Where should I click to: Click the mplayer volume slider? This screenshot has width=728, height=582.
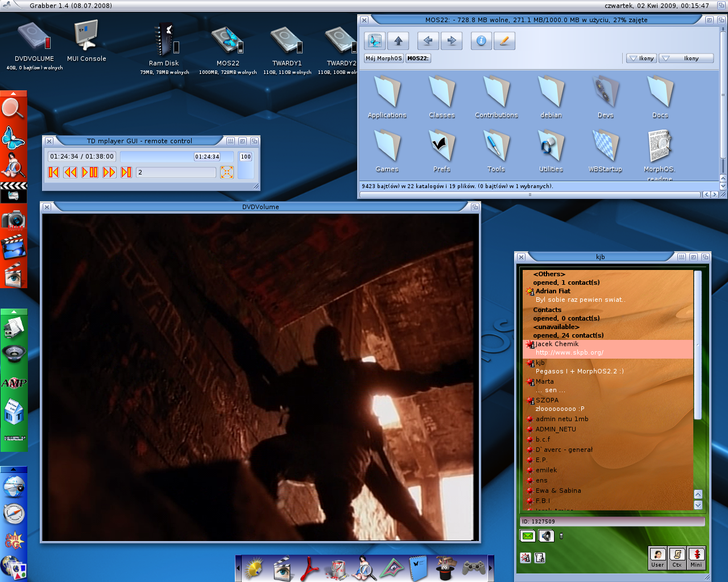(x=246, y=165)
